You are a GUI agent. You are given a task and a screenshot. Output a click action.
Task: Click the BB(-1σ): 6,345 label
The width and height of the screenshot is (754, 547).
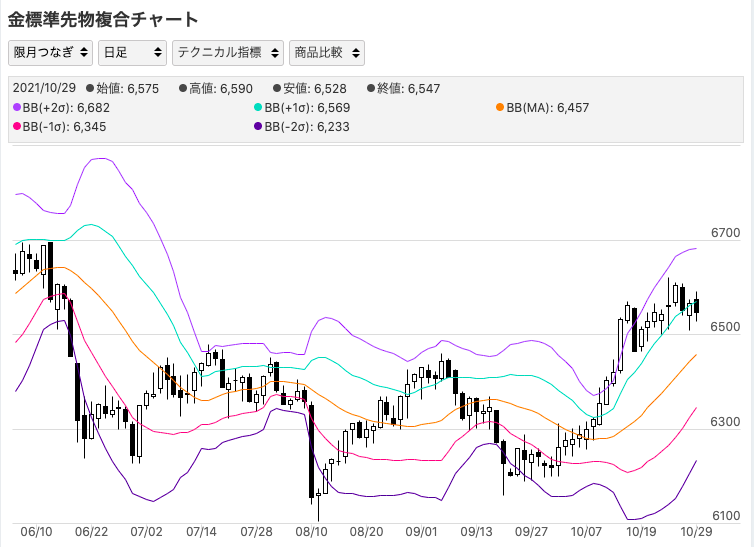click(64, 127)
